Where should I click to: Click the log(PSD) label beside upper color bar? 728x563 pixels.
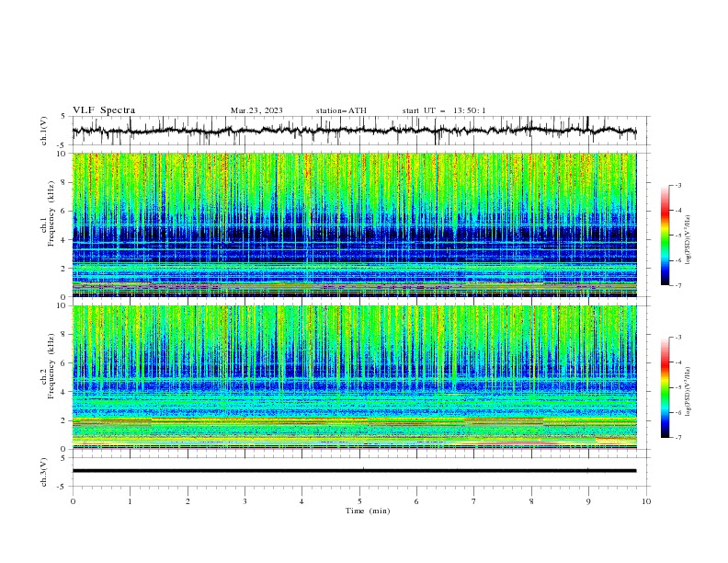tap(688, 242)
